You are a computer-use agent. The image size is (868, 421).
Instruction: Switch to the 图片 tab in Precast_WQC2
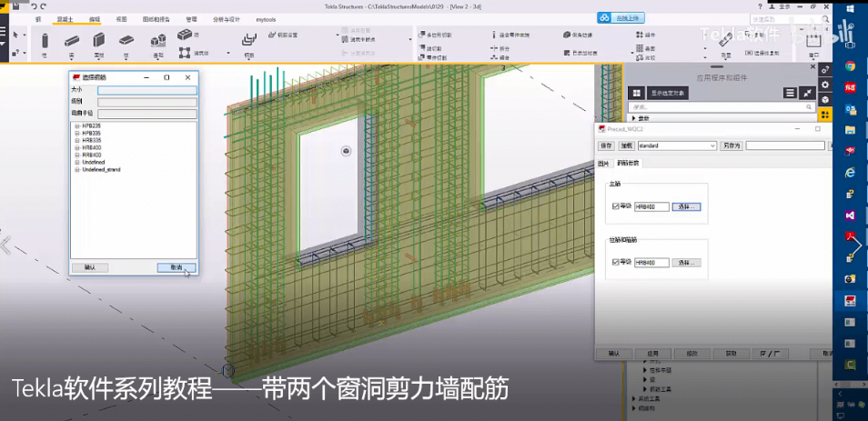click(x=603, y=163)
